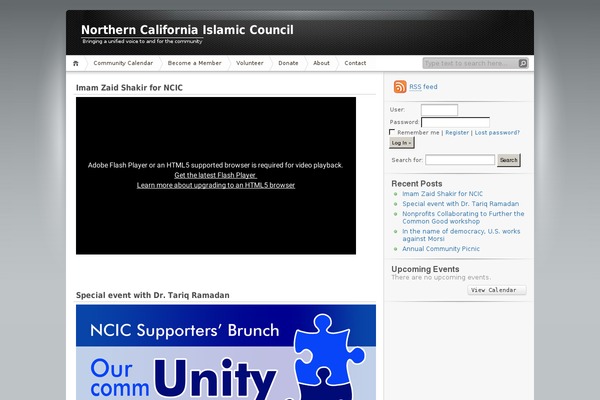
Task: Open the About menu item
Action: pyautogui.click(x=321, y=63)
